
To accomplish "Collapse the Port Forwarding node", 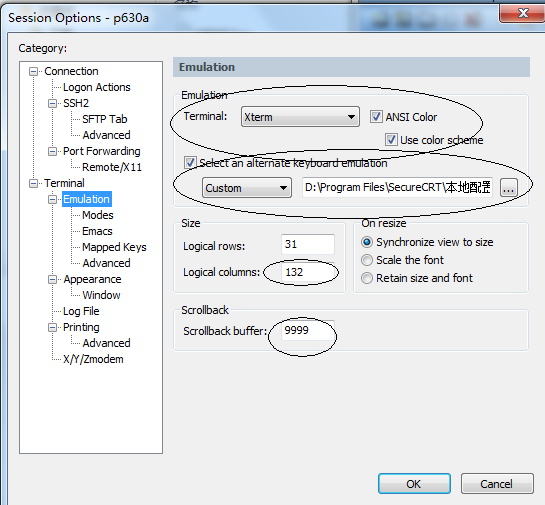I will pos(52,152).
